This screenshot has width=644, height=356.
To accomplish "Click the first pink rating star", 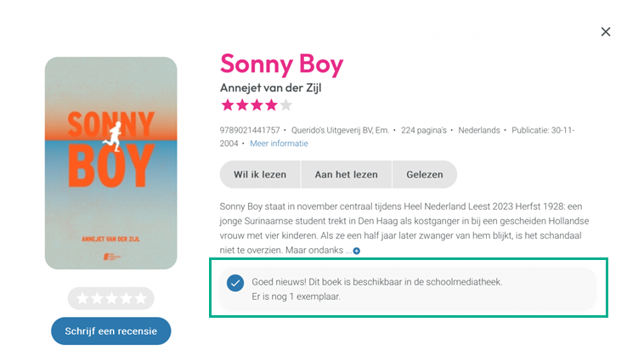I will tap(228, 105).
